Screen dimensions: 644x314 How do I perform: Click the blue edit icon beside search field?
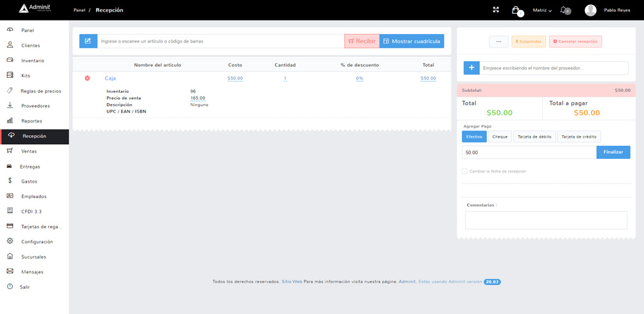click(88, 41)
